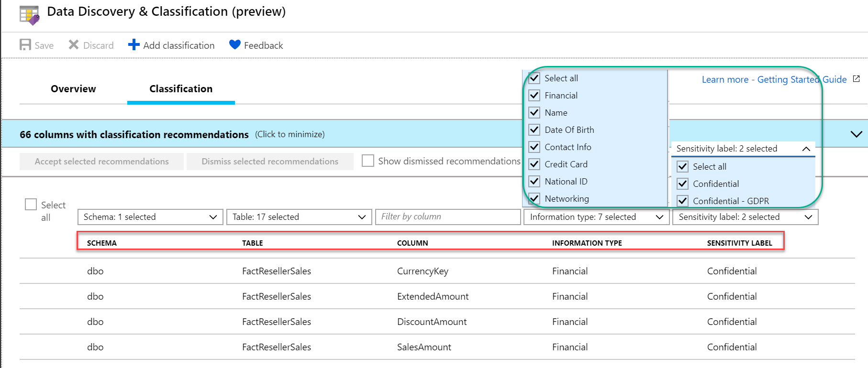
Task: Tick the Select all rows checkbox
Action: (x=31, y=205)
